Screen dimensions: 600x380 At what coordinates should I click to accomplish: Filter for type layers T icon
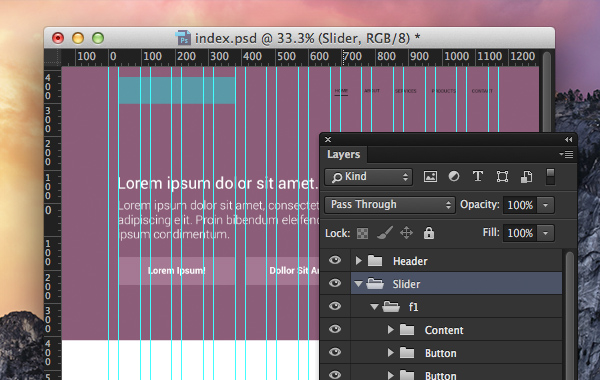coord(478,176)
